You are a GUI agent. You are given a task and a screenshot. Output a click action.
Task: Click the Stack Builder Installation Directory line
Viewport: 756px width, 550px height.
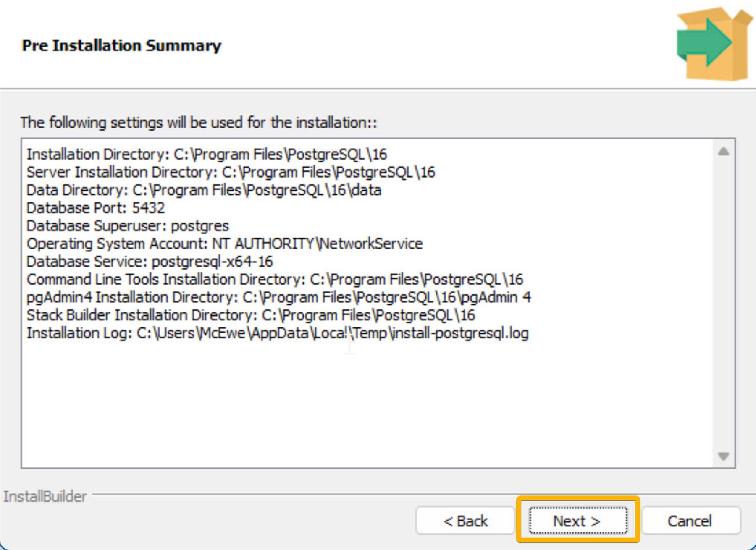click(251, 315)
